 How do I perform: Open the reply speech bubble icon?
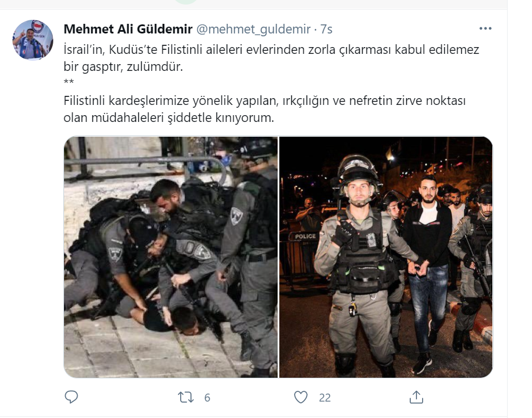pyautogui.click(x=71, y=397)
